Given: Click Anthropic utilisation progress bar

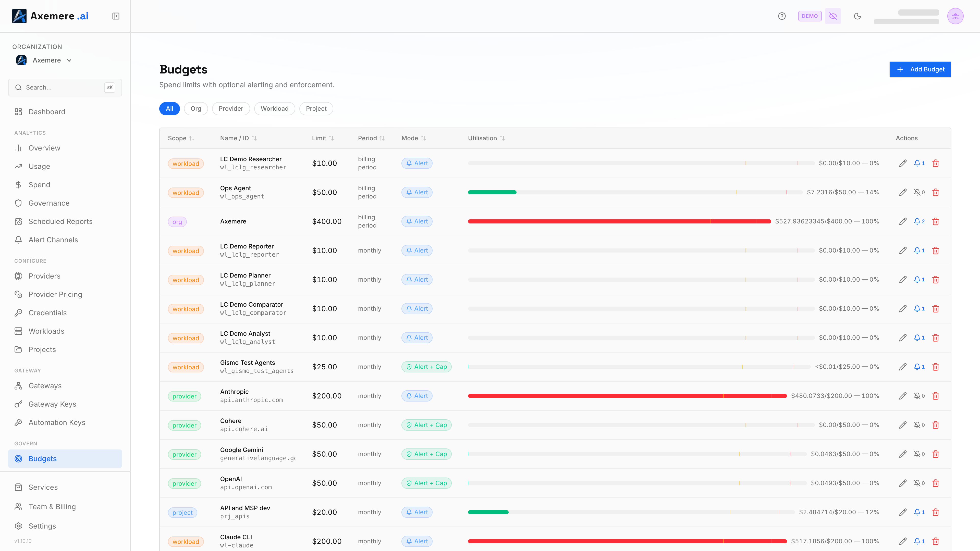Looking at the screenshot, I should [x=627, y=396].
